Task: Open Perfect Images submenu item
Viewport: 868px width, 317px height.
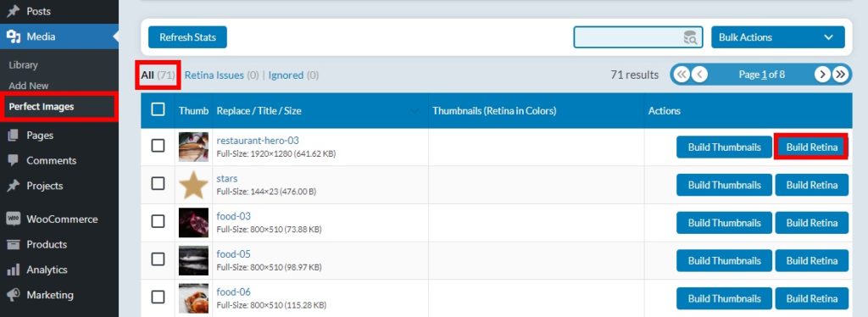Action: pyautogui.click(x=42, y=107)
